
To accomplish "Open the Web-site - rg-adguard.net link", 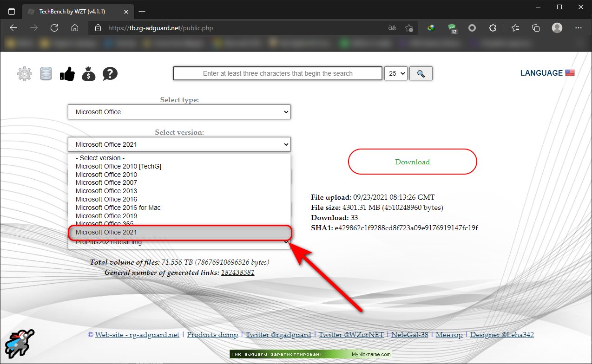I will tap(137, 335).
